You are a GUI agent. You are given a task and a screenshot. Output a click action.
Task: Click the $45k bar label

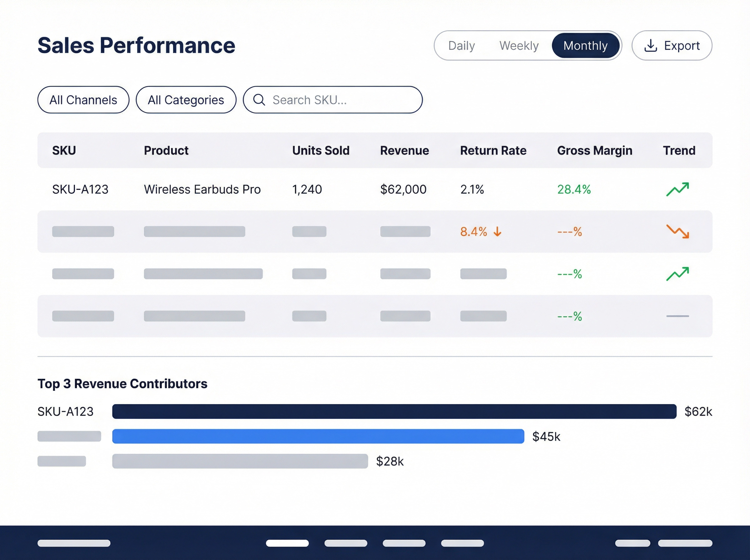pyautogui.click(x=546, y=436)
